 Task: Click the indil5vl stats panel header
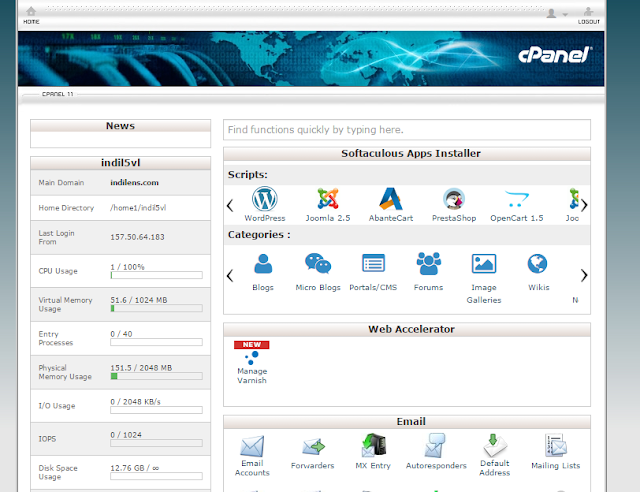[120, 163]
